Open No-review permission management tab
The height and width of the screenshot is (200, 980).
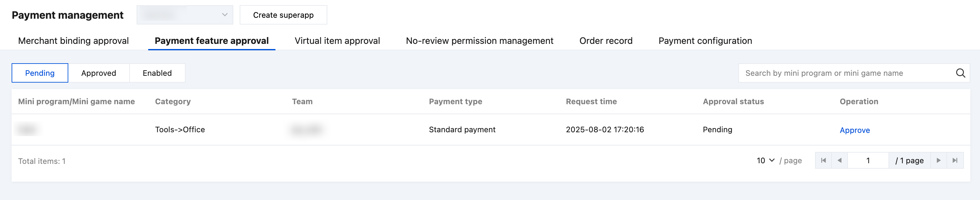click(479, 41)
